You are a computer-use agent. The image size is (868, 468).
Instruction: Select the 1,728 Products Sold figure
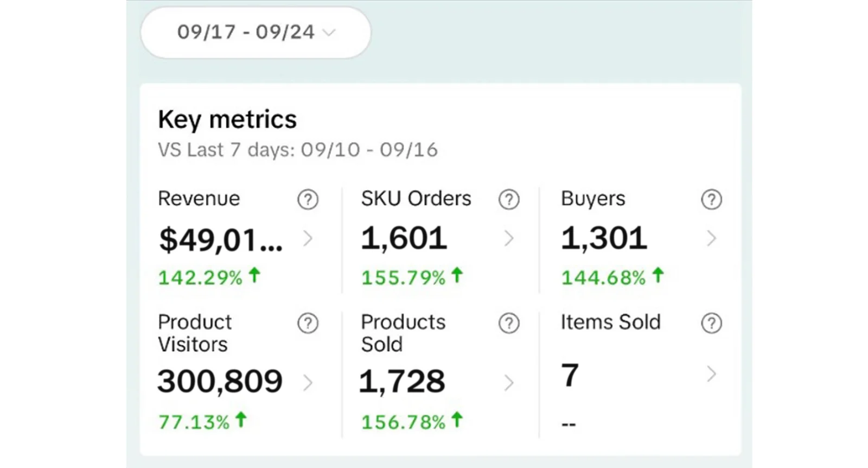point(402,381)
